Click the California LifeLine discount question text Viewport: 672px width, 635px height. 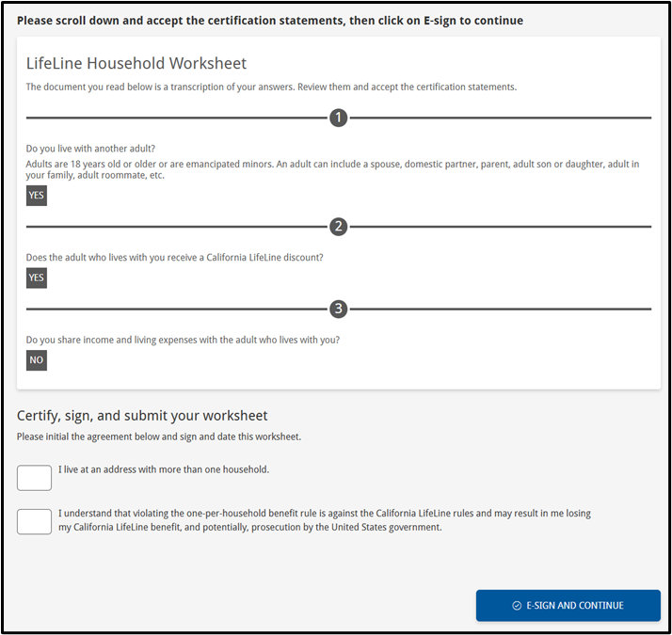[x=174, y=257]
